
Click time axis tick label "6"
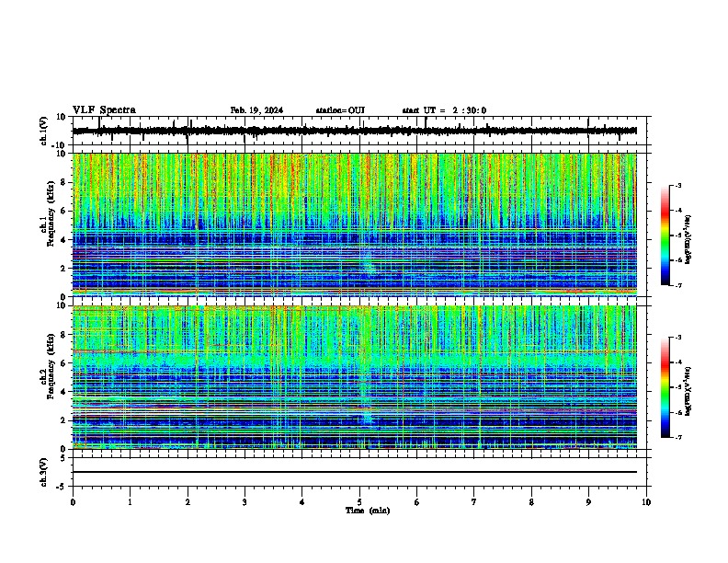point(417,502)
